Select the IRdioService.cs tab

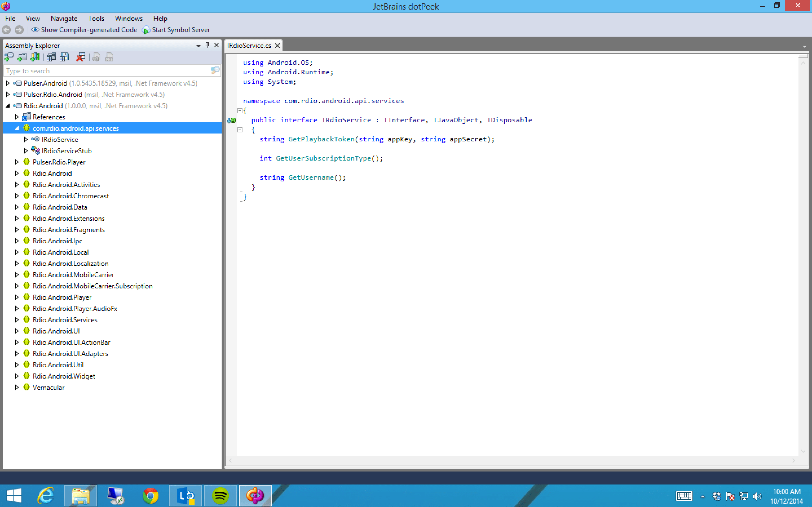tap(249, 46)
